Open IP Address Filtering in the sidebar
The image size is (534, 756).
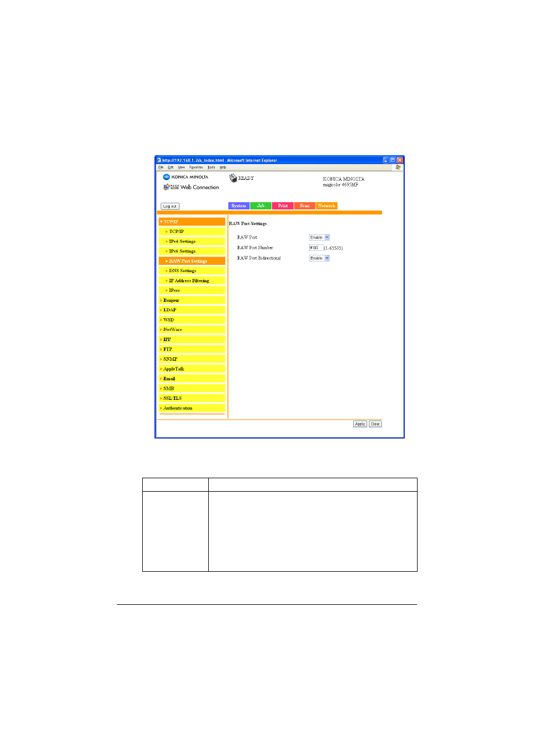pos(192,281)
